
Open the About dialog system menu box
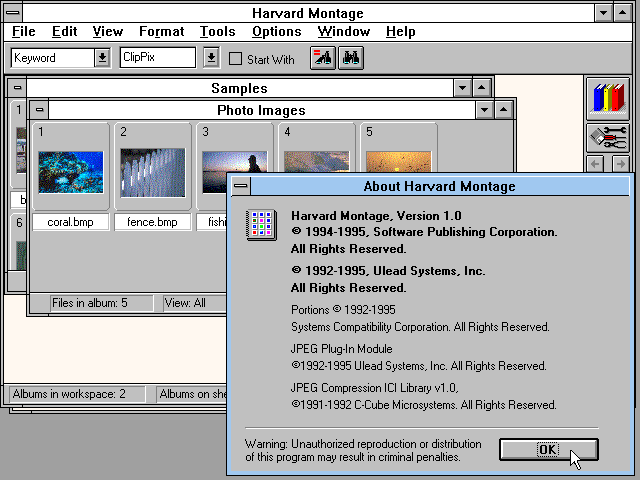coord(240,186)
